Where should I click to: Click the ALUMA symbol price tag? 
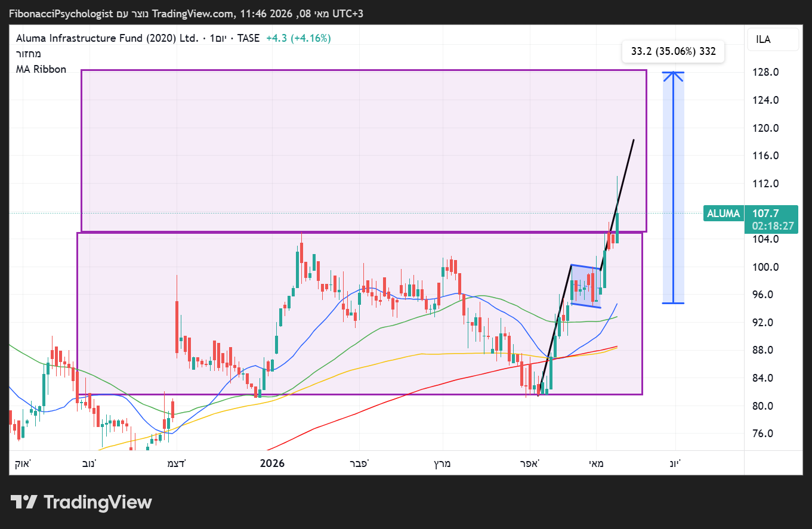[723, 214]
